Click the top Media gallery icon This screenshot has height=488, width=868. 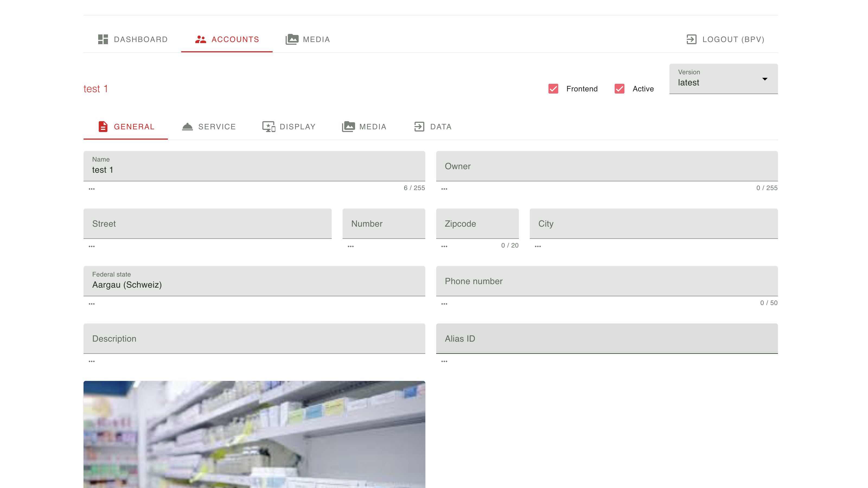292,39
